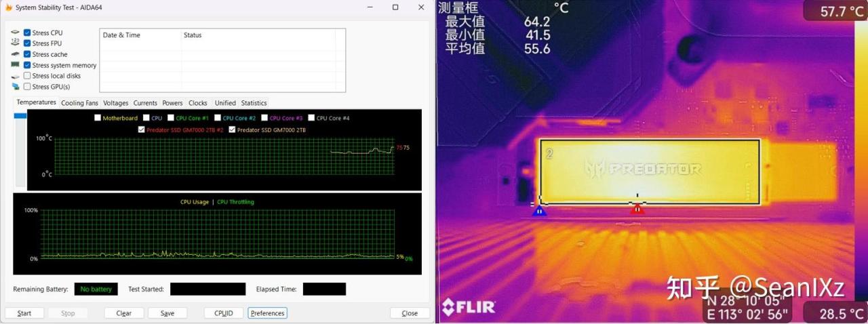This screenshot has width=868, height=324.
Task: Open the Clocks tab
Action: pyautogui.click(x=198, y=103)
